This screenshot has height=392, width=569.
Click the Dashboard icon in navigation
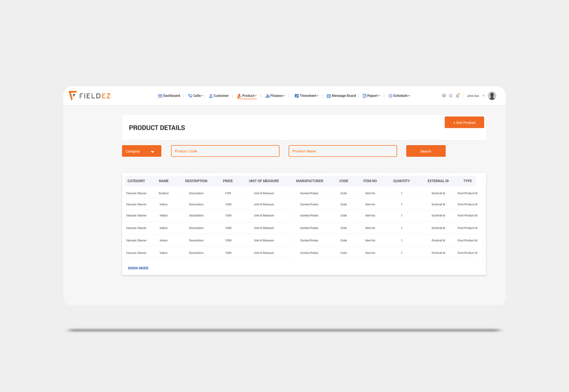click(160, 96)
